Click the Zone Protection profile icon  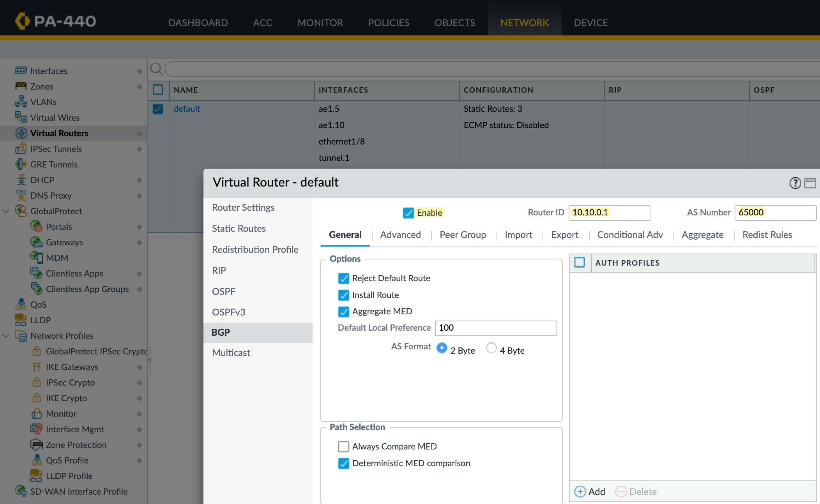coord(37,445)
